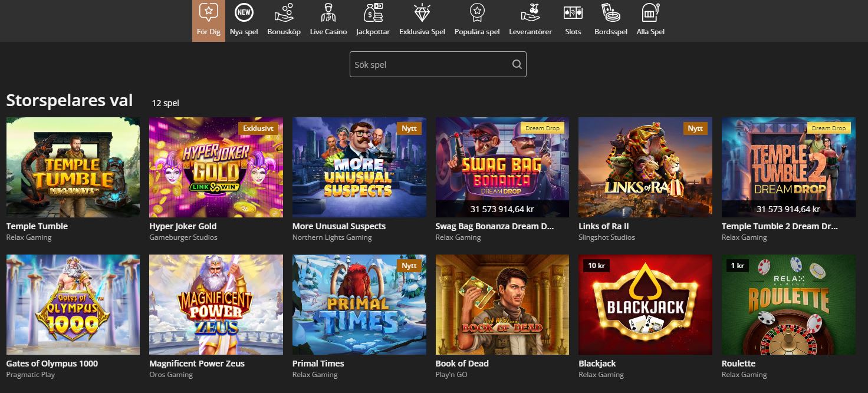The height and width of the screenshot is (393, 868).
Task: Click the Nytt badge on Links of Ra II
Action: (x=695, y=128)
